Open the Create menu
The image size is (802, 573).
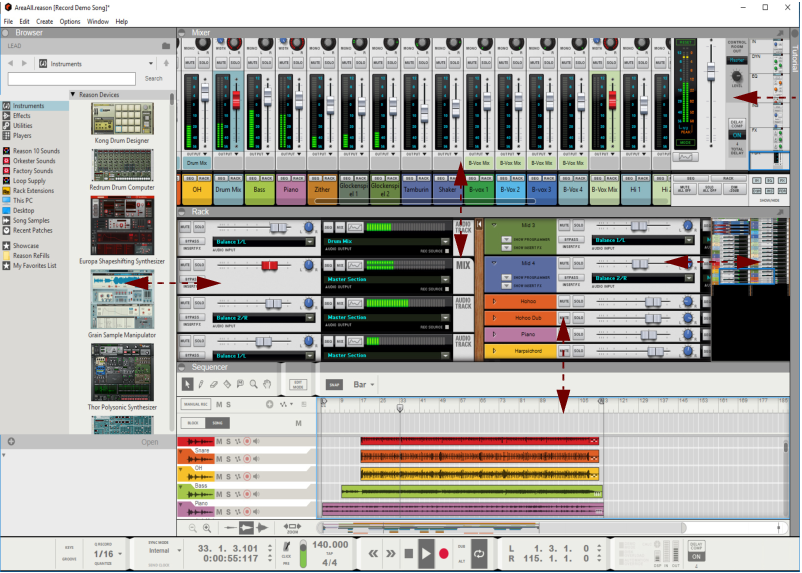(45, 21)
